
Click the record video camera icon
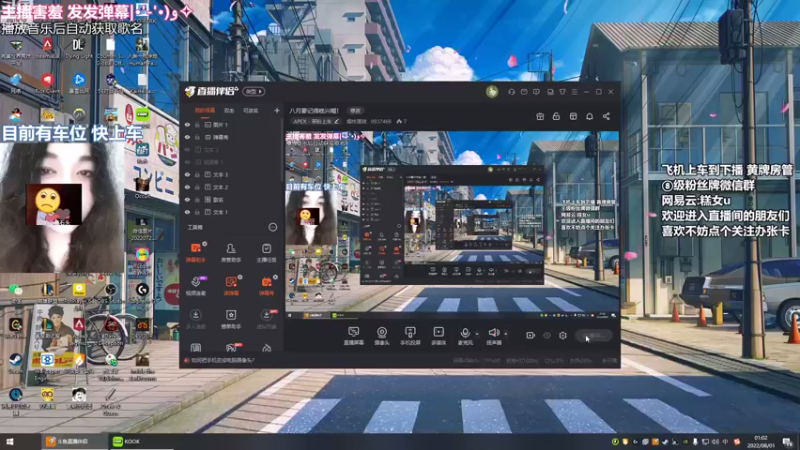pos(531,335)
